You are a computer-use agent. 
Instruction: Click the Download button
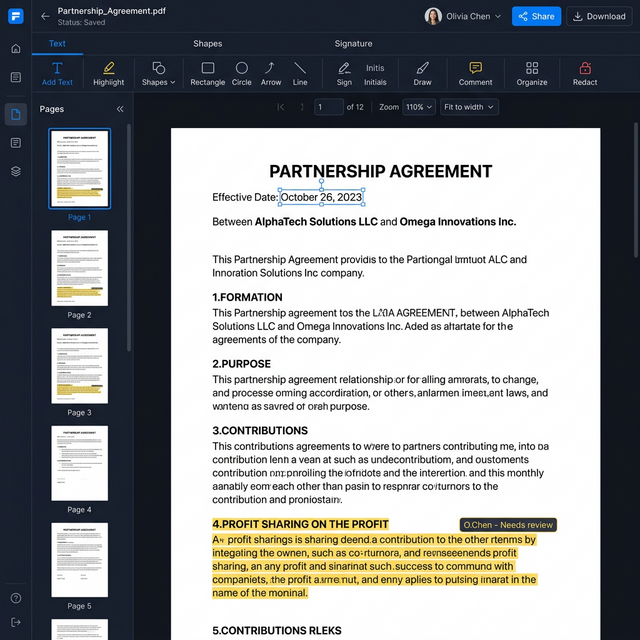point(599,16)
